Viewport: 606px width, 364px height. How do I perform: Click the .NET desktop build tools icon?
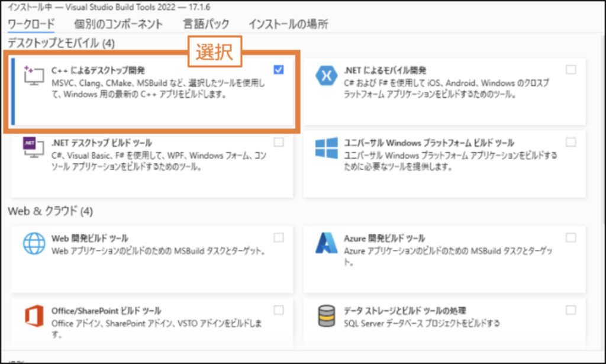pyautogui.click(x=34, y=147)
